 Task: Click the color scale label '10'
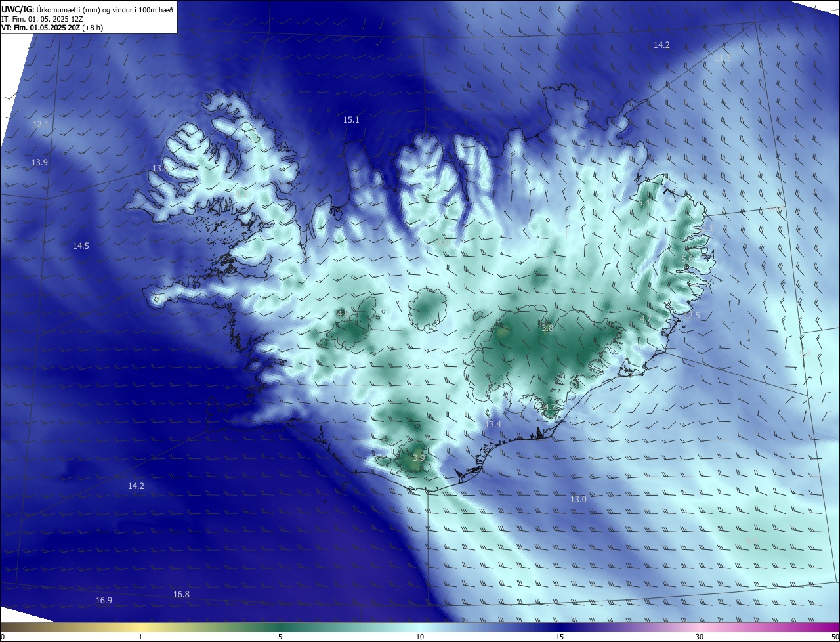(x=420, y=637)
